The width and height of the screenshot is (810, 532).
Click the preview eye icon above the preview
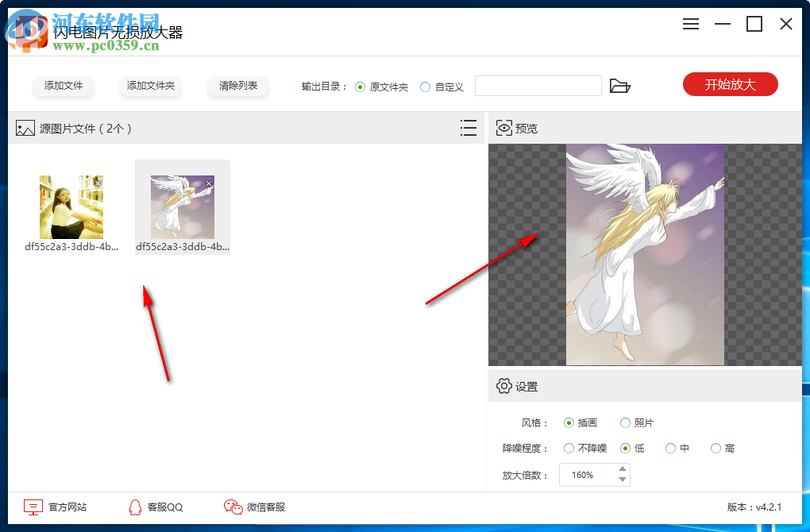coord(503,127)
